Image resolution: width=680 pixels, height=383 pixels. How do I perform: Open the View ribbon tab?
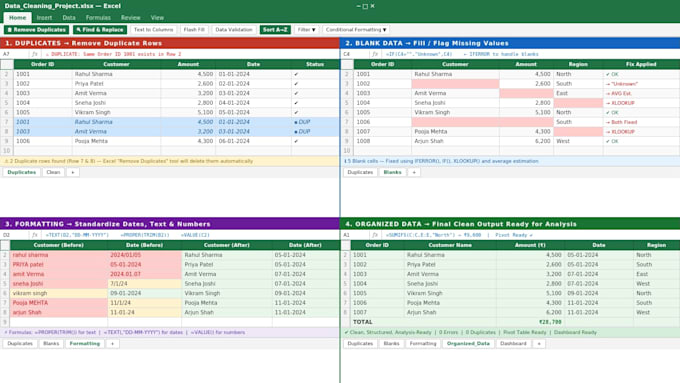157,18
